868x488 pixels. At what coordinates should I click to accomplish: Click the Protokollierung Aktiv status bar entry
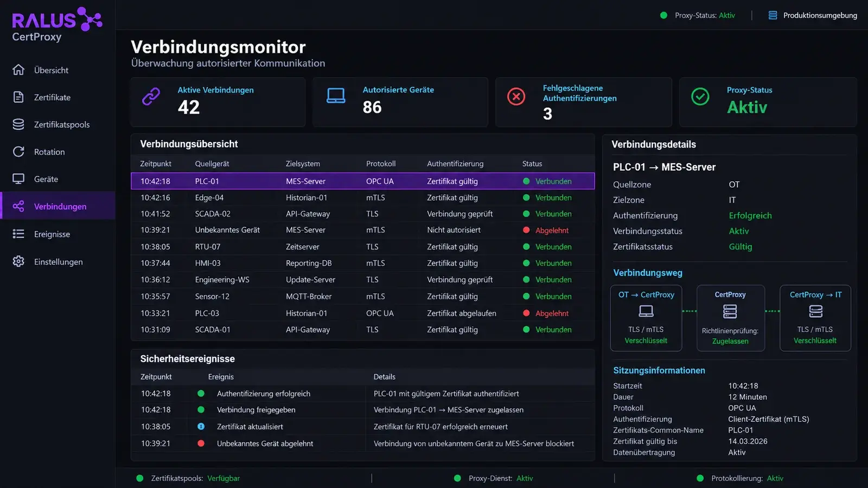740,478
